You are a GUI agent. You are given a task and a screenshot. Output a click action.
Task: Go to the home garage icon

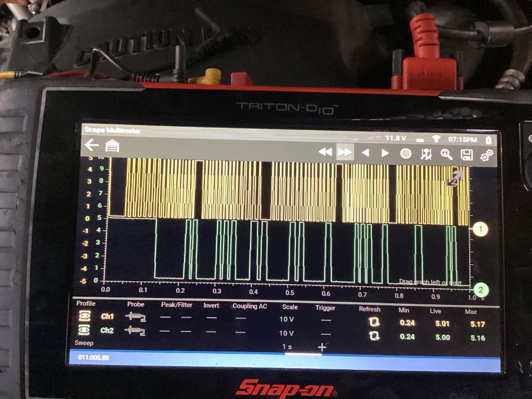(112, 146)
